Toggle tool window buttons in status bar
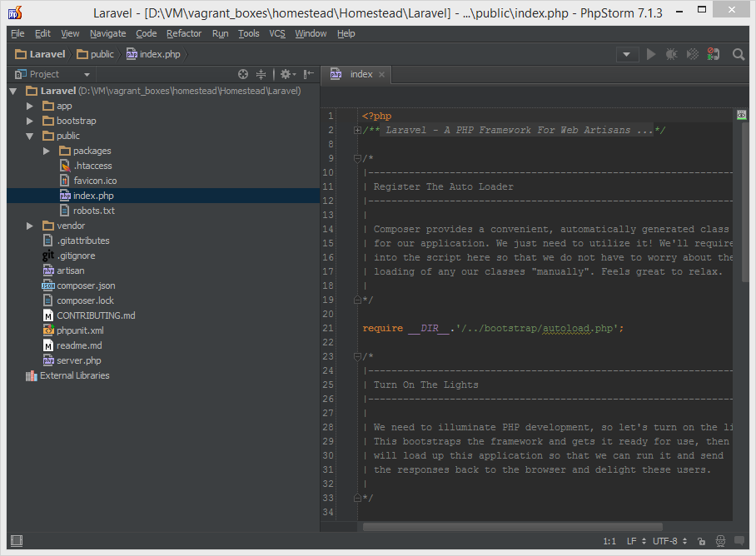The image size is (756, 556). 17,541
